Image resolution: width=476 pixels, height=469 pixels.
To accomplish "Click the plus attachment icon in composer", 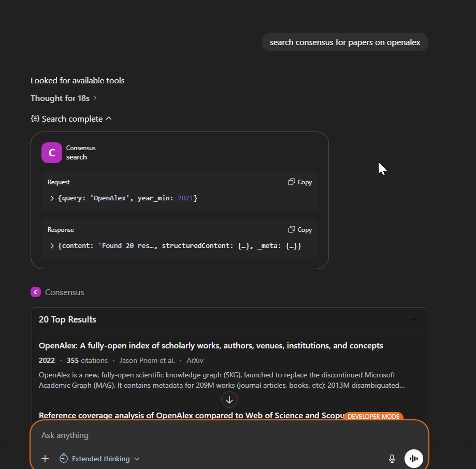I will [45, 459].
